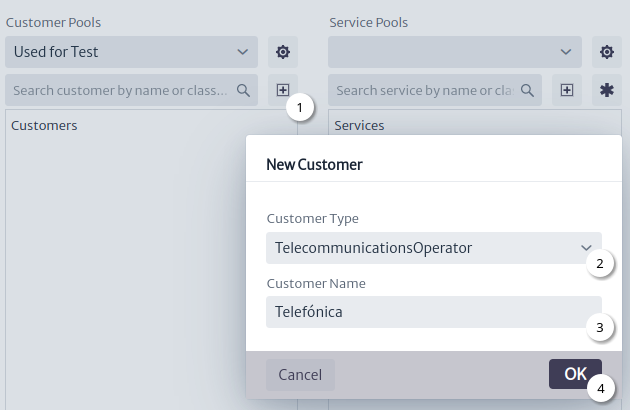The image size is (630, 410).
Task: Click the Customers list header
Action: pos(44,125)
